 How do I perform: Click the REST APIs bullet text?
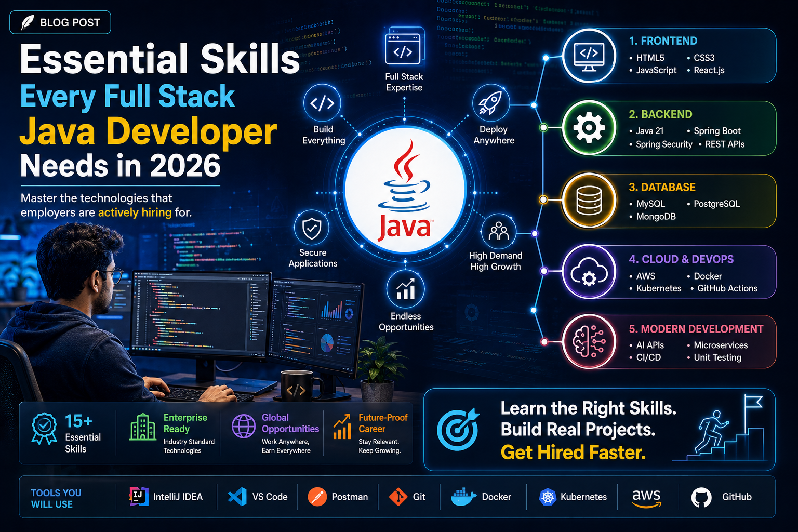click(725, 144)
